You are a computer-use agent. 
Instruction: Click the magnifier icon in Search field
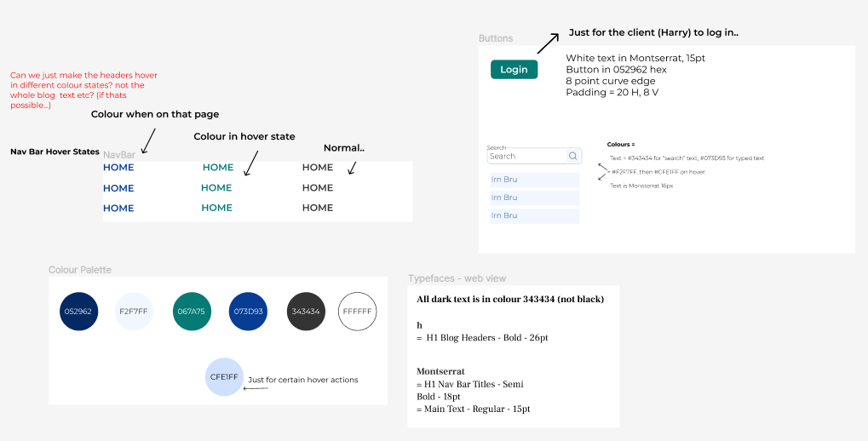point(573,156)
